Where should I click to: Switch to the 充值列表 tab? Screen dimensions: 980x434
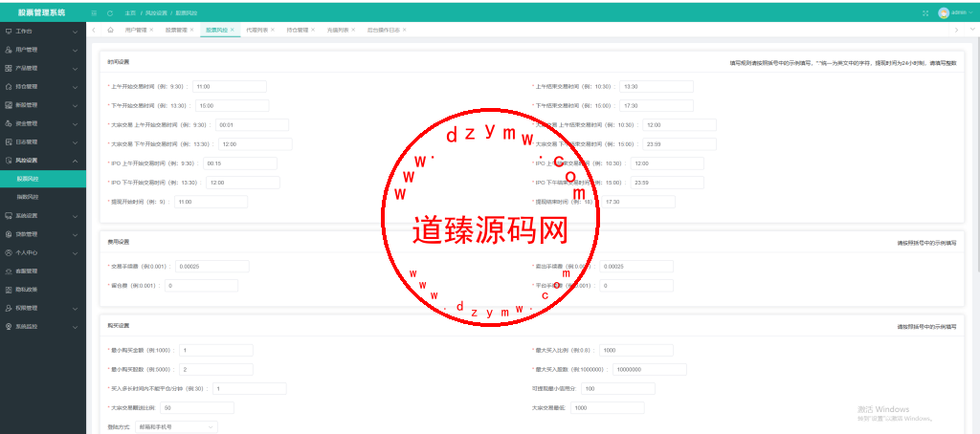338,30
